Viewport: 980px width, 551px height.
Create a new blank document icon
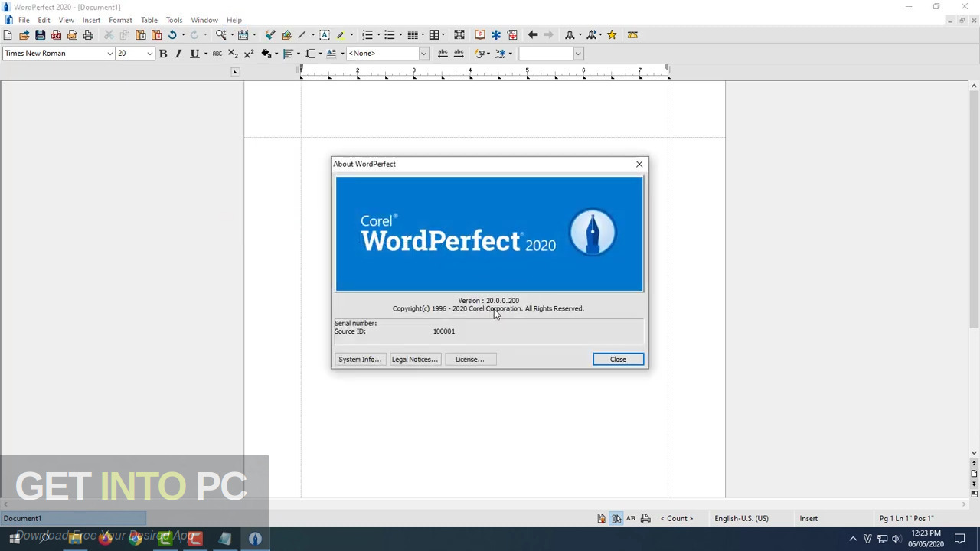click(8, 34)
